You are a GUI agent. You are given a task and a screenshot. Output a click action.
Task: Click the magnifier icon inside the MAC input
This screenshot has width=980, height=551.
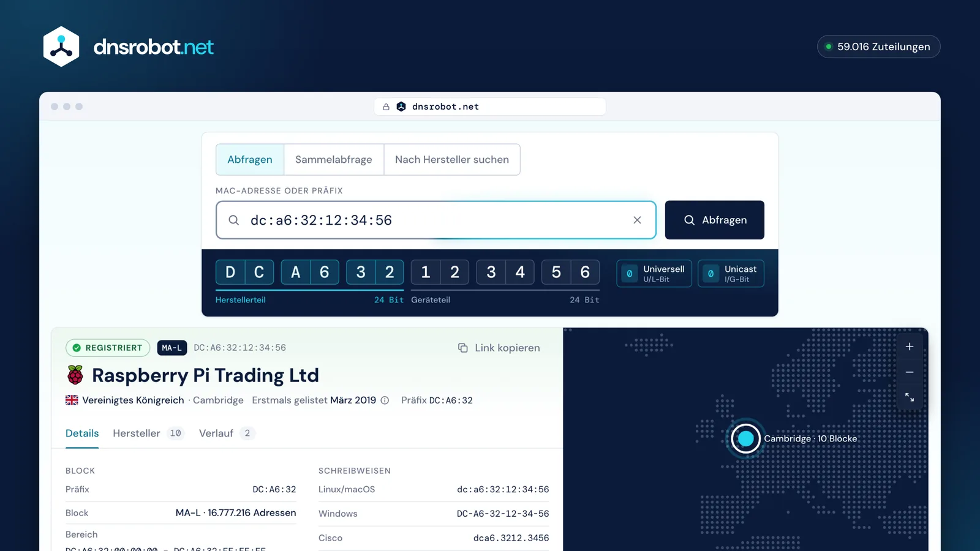[x=234, y=220]
